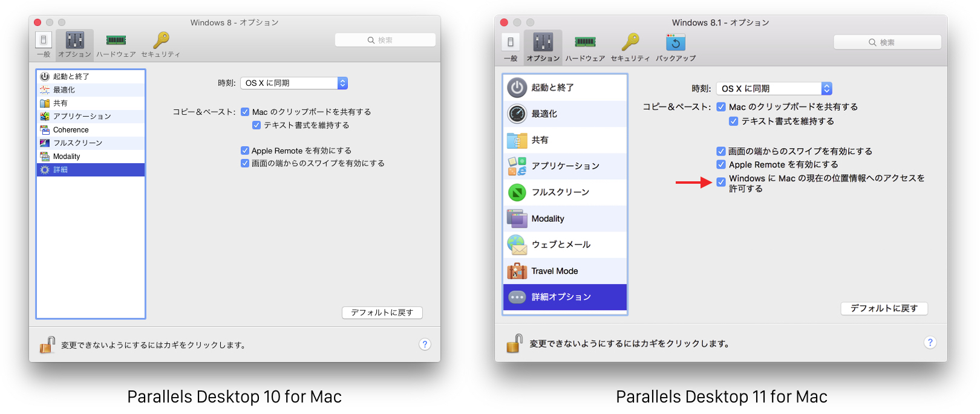
Task: Toggle Apple Remote を有効にする in Windows 8.1 window
Action: [x=721, y=164]
